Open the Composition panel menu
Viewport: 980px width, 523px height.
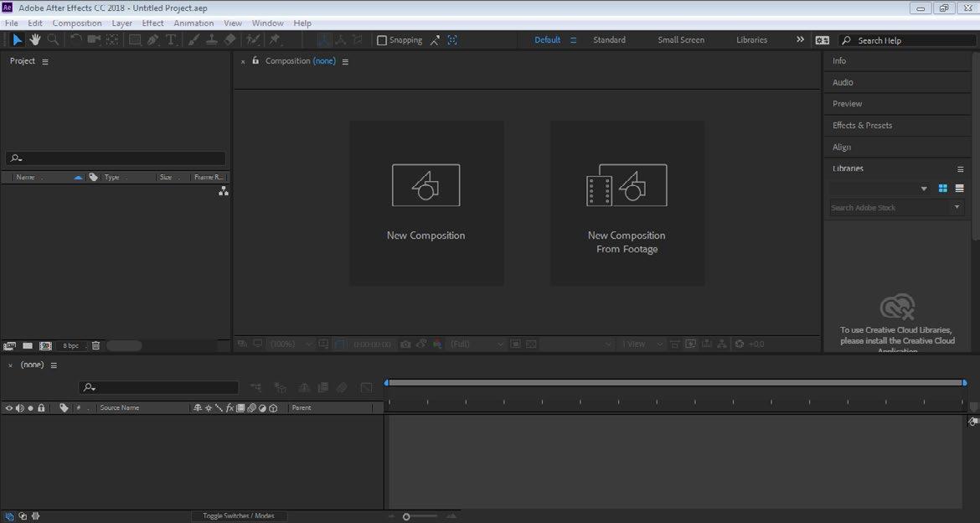(x=345, y=61)
